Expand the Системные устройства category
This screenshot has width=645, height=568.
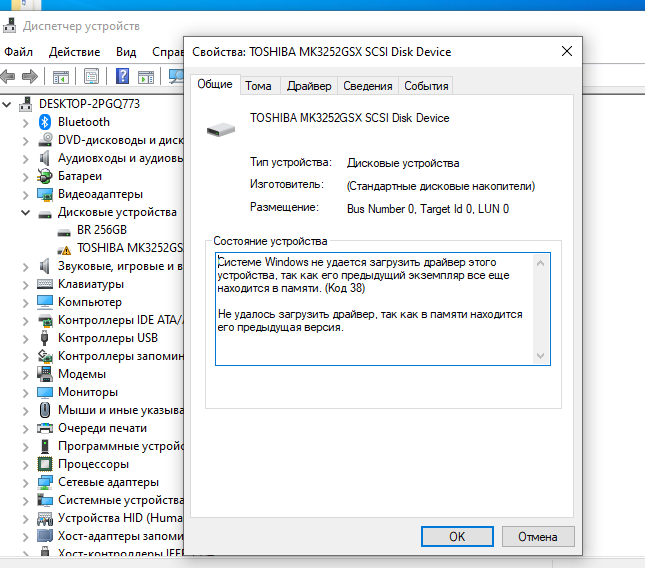(26, 501)
